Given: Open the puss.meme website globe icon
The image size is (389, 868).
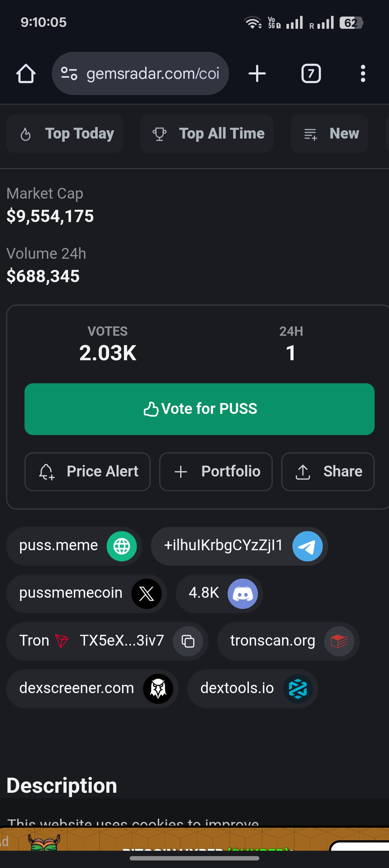Looking at the screenshot, I should [122, 546].
